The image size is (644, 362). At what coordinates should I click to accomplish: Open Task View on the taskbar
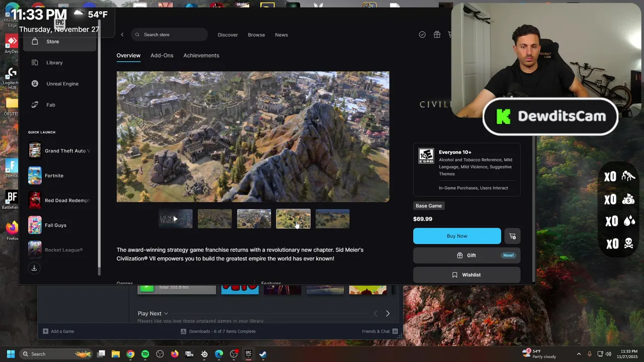pos(101,354)
